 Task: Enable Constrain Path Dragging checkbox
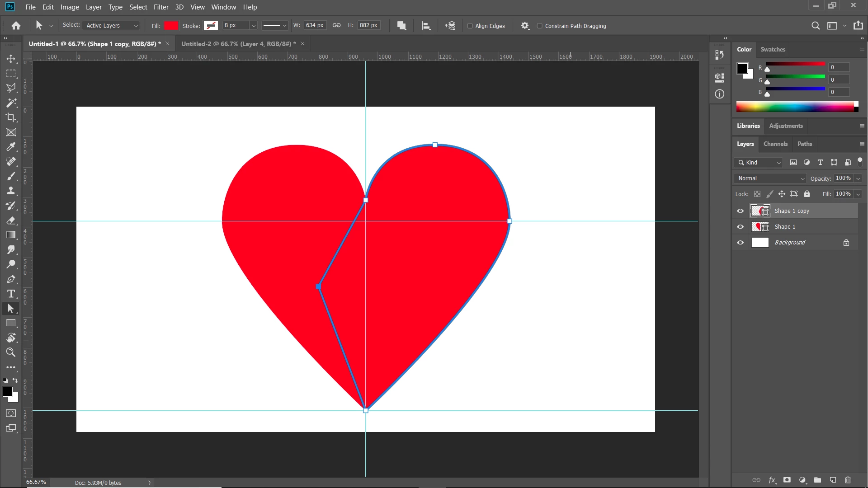(x=540, y=26)
